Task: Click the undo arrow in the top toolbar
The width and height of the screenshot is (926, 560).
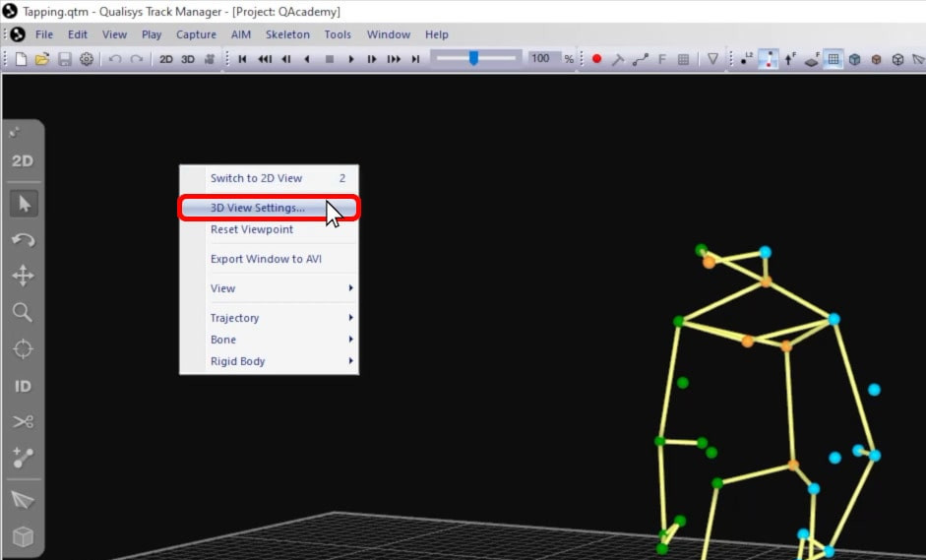Action: pyautogui.click(x=115, y=59)
